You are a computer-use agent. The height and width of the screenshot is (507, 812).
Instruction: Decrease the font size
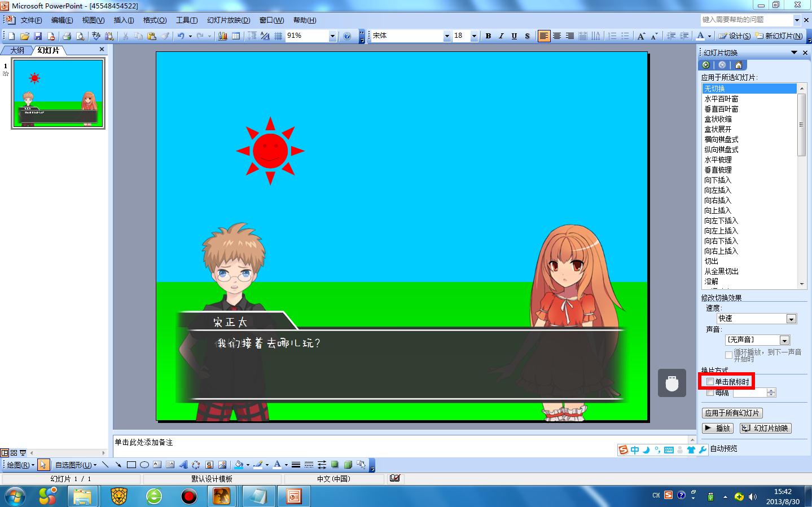(654, 36)
